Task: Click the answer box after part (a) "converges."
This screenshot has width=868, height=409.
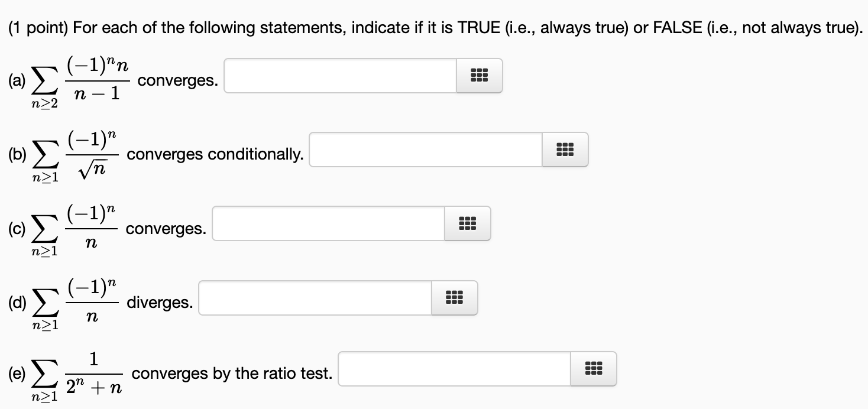Action: (x=340, y=76)
